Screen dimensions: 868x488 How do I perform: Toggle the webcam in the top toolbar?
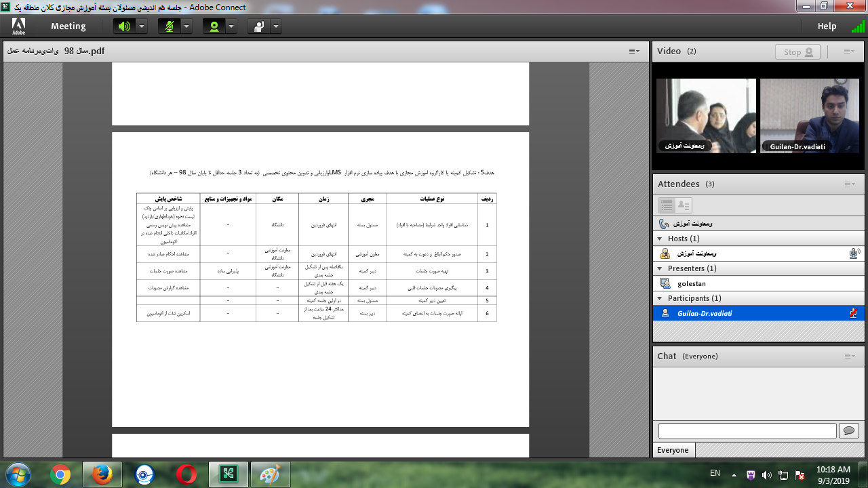click(x=214, y=26)
